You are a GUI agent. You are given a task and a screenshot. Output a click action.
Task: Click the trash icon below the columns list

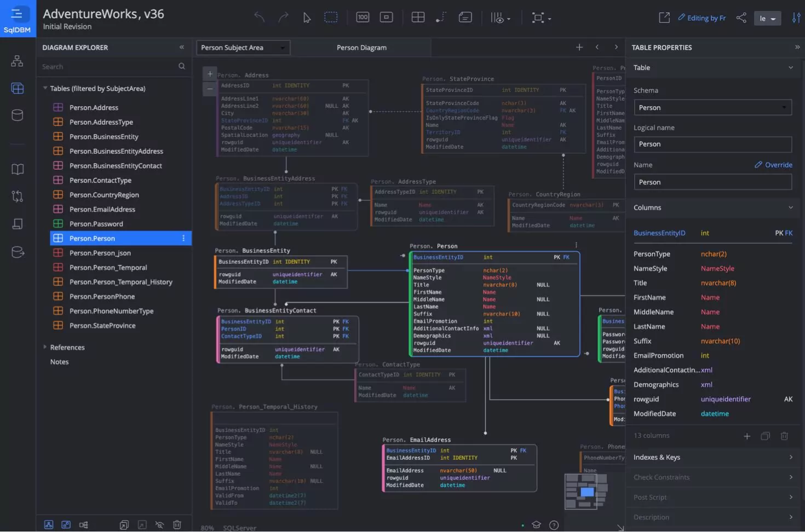(x=784, y=436)
